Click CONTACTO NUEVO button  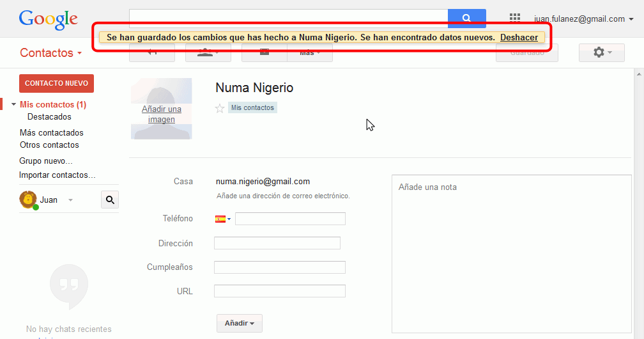tap(56, 83)
